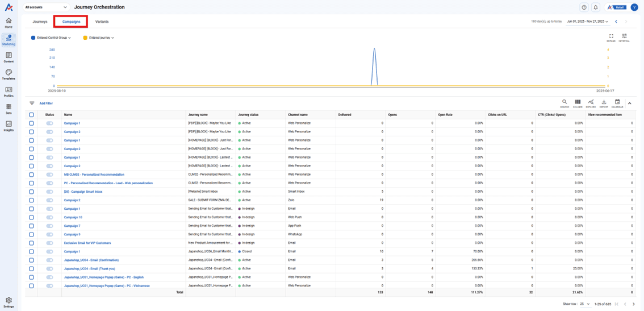Open PC - Personalized Recommendation - Lead link

[108, 183]
